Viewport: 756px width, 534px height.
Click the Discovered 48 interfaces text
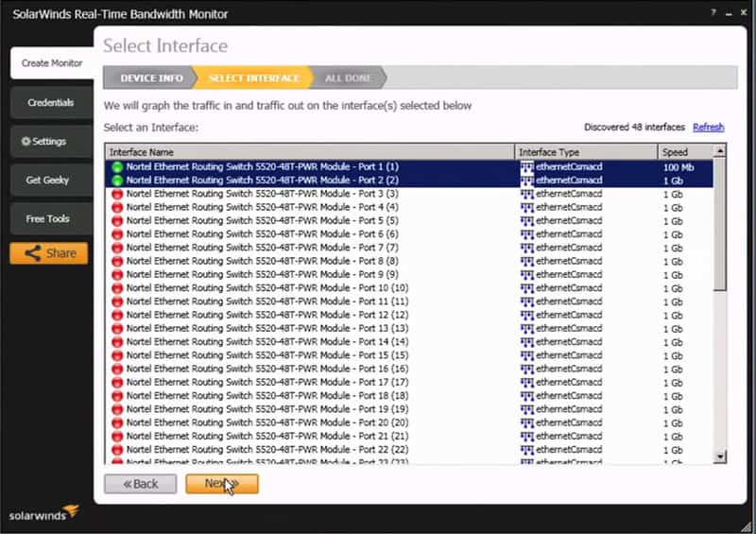click(x=634, y=128)
